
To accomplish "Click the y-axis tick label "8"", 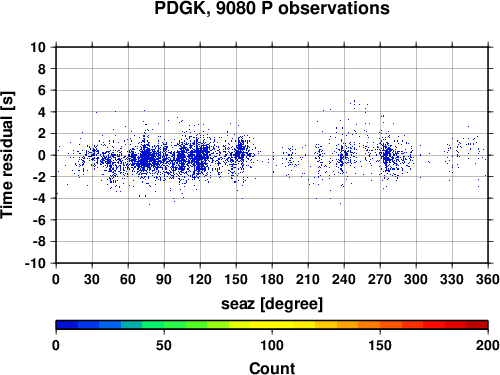I will [x=42, y=69].
